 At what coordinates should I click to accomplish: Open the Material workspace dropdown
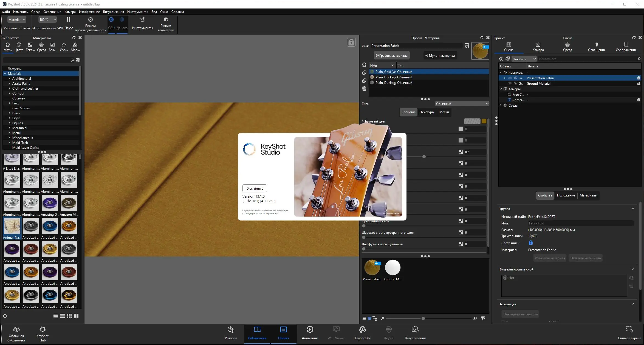coord(17,20)
